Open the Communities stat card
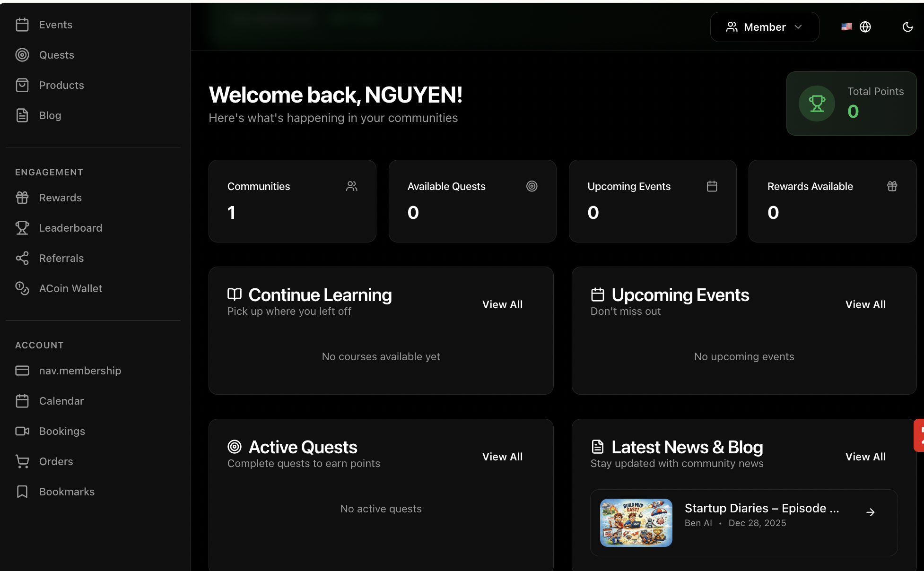Image resolution: width=924 pixels, height=571 pixels. point(292,201)
